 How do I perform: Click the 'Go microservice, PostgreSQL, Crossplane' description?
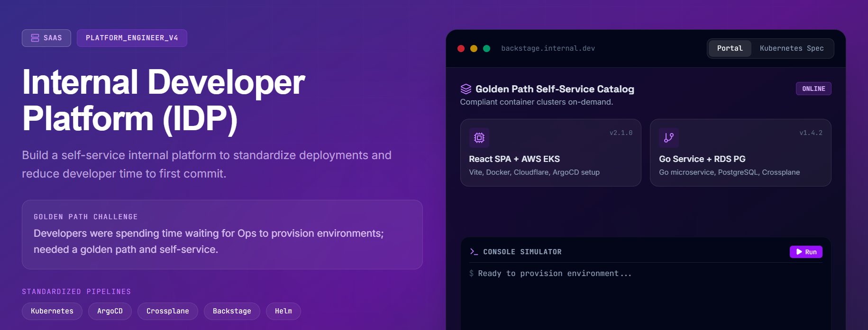[729, 172]
